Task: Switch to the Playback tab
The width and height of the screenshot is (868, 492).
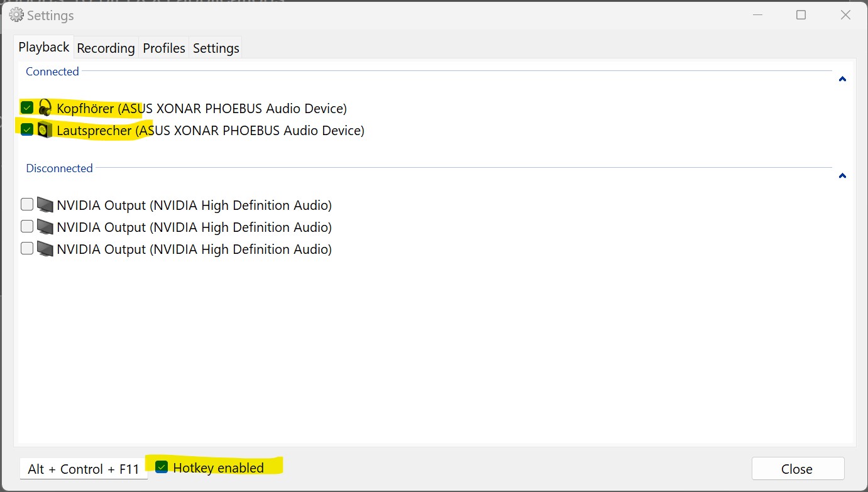Action: pos(44,47)
